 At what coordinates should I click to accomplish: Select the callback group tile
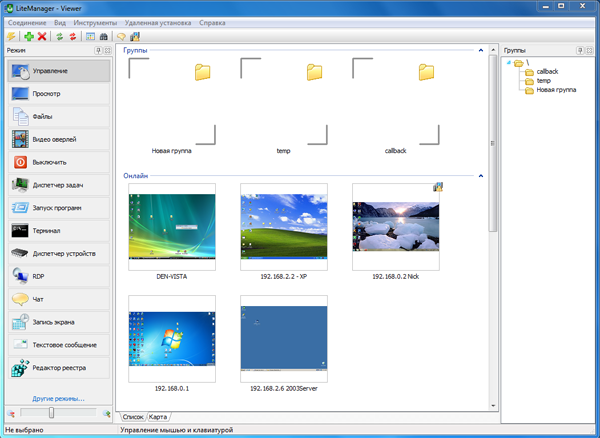[x=396, y=106]
